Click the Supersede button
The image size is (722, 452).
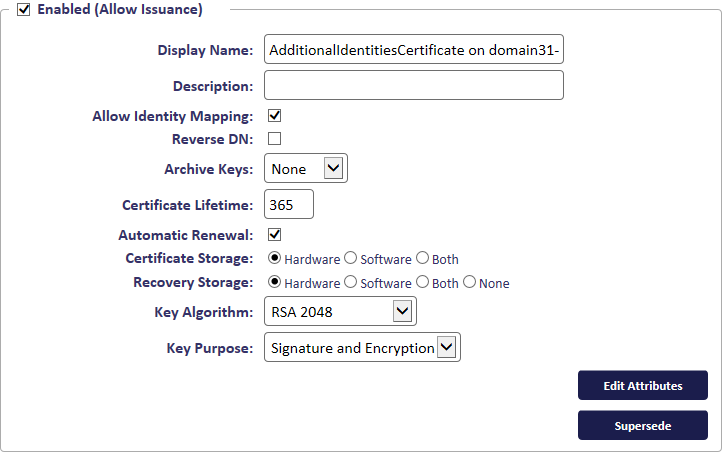pos(643,425)
